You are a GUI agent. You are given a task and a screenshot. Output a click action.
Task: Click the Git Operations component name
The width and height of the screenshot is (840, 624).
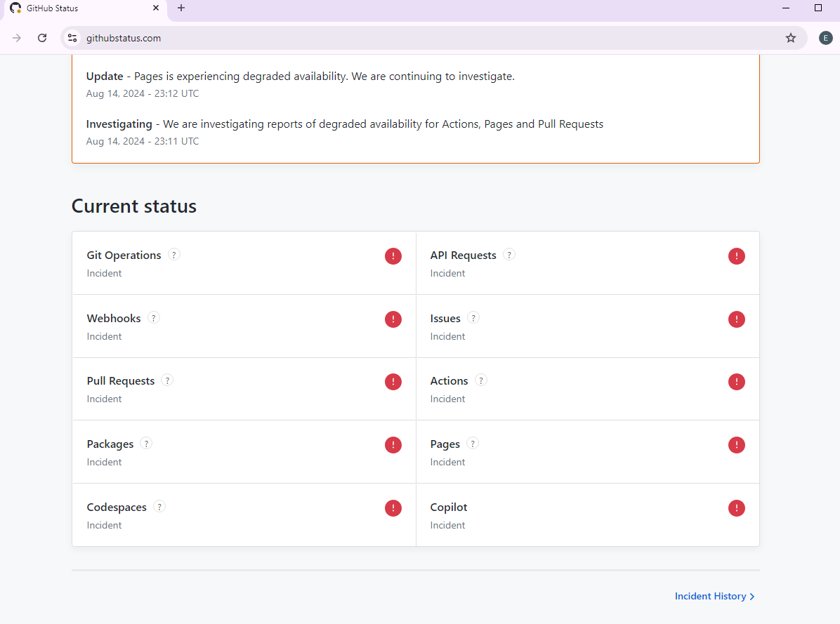tap(124, 255)
